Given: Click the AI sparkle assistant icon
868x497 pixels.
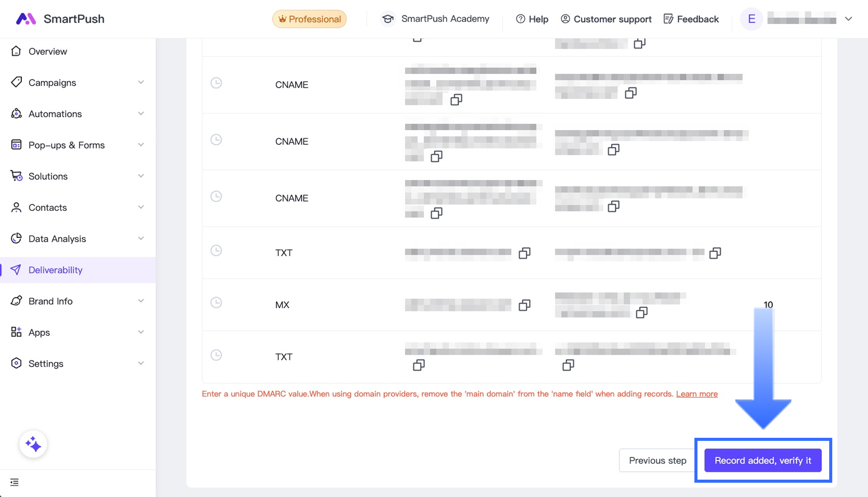Looking at the screenshot, I should coord(33,444).
